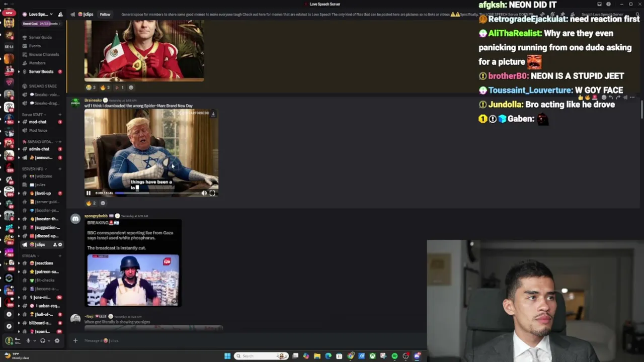Pause the Spider-Man video clip

click(x=89, y=193)
